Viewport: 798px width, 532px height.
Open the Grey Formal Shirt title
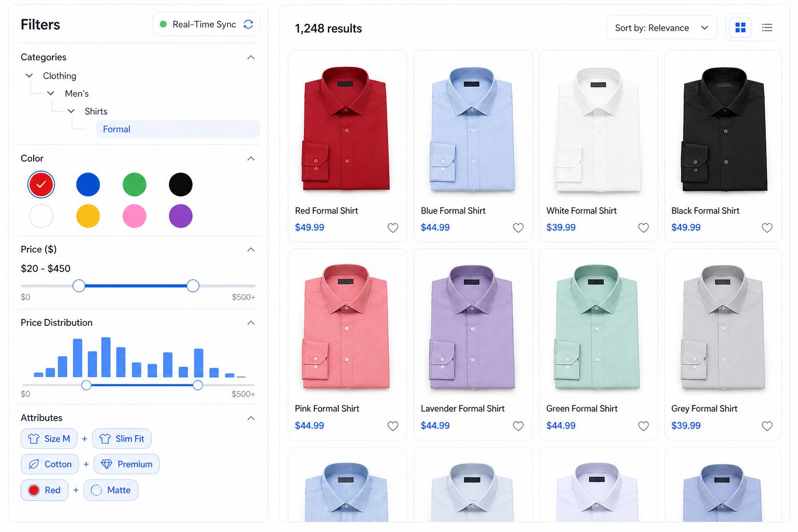point(704,408)
